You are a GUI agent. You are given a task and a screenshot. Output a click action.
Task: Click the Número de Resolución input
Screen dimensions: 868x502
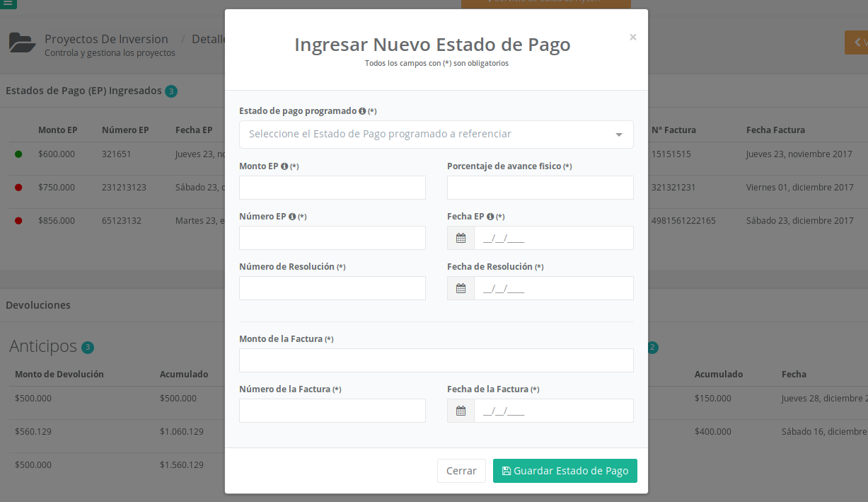332,288
